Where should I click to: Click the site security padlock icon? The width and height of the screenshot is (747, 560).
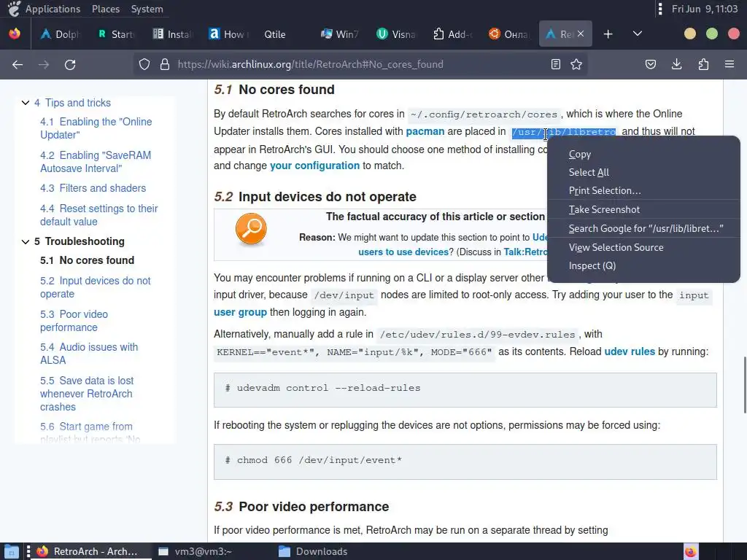click(165, 64)
